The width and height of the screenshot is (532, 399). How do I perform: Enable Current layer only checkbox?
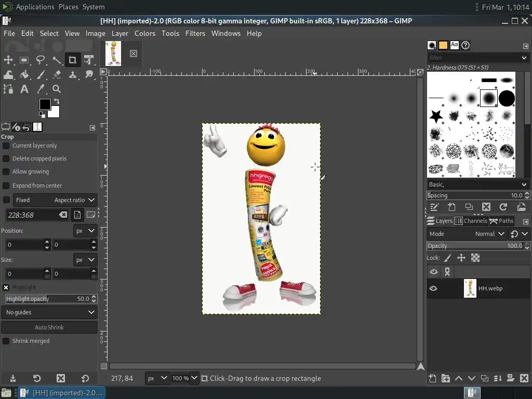[x=6, y=145]
